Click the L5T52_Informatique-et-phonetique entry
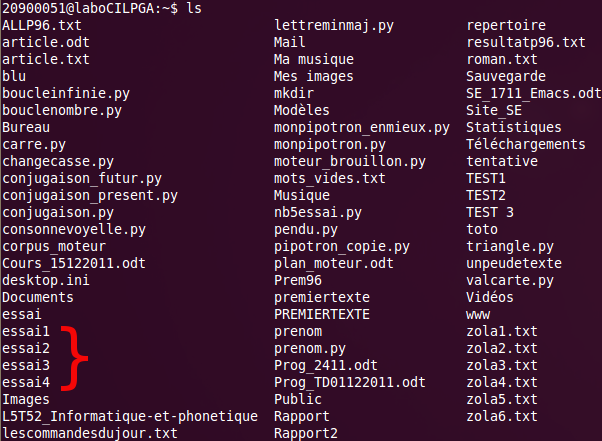This screenshot has width=602, height=441. click(x=130, y=417)
